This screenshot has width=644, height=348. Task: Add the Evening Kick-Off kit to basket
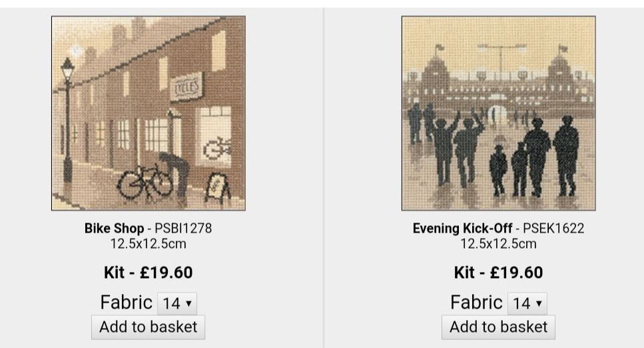pos(499,327)
